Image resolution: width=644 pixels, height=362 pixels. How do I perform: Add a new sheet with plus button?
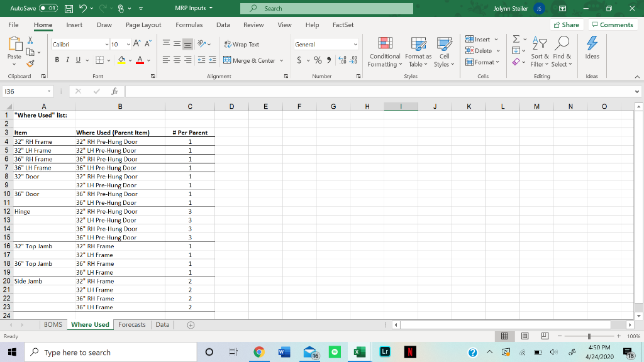(x=191, y=325)
